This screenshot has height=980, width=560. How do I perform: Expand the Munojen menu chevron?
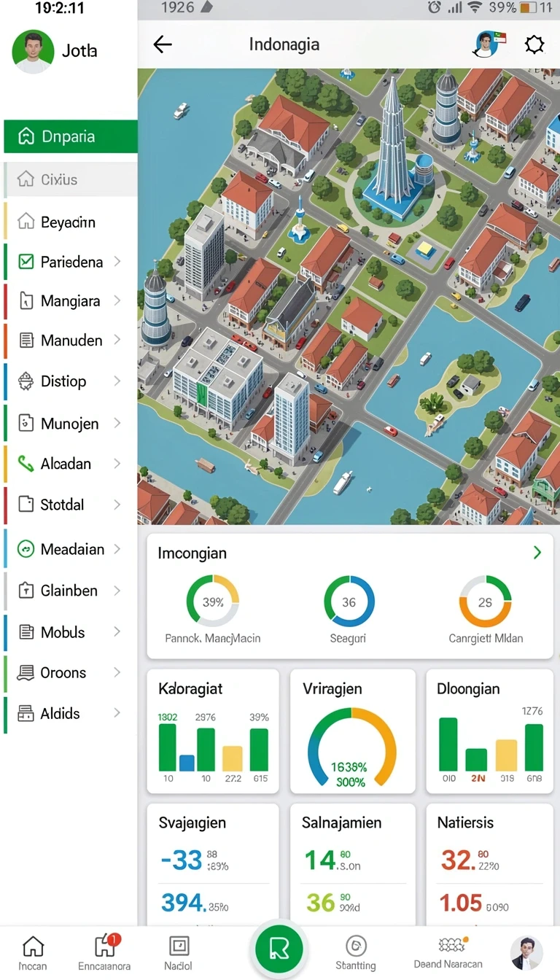pyautogui.click(x=117, y=423)
